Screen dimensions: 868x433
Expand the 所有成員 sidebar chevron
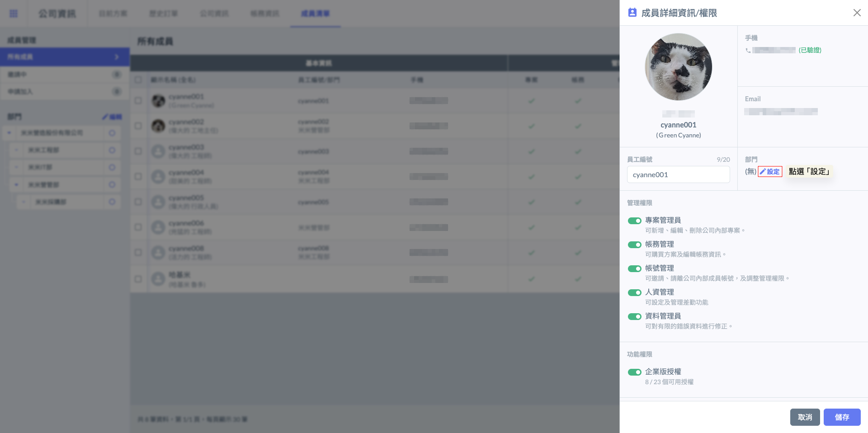117,57
